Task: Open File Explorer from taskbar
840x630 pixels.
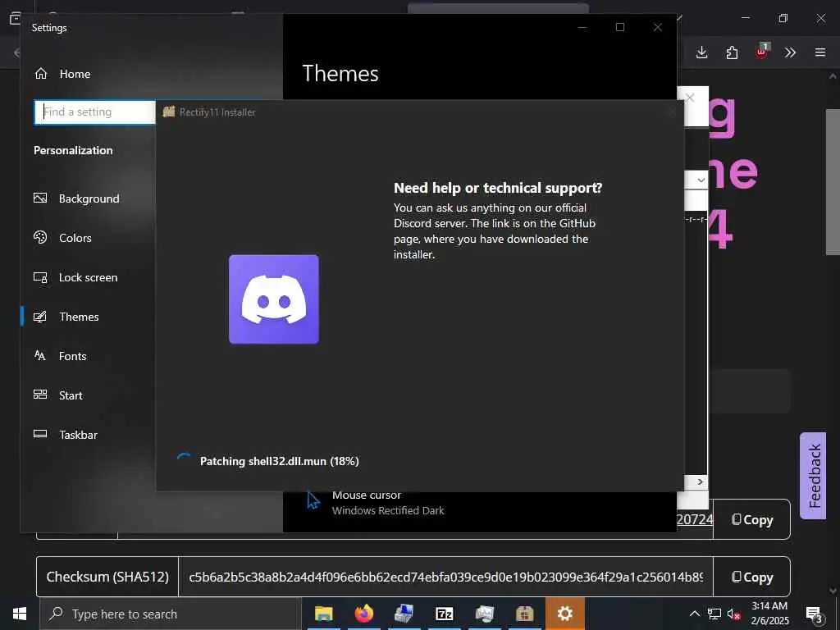Action: coord(323,614)
